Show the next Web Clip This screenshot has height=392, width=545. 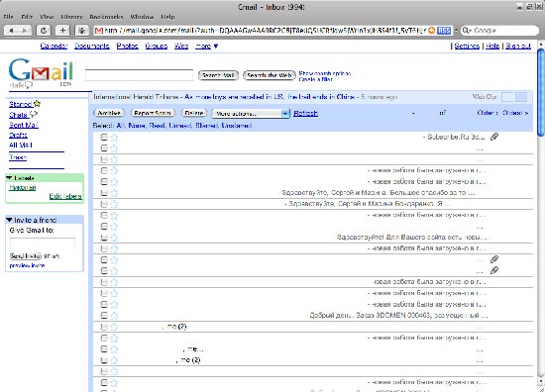click(x=521, y=97)
